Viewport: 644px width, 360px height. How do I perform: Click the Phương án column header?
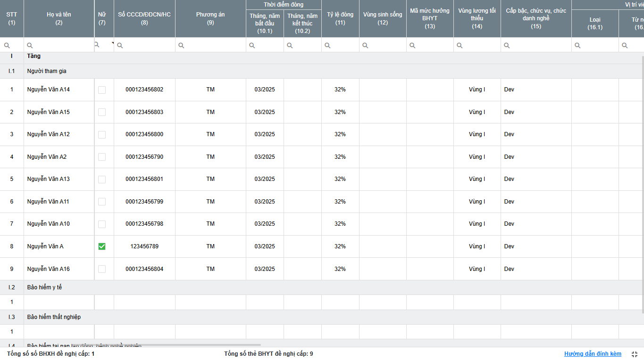(x=210, y=18)
